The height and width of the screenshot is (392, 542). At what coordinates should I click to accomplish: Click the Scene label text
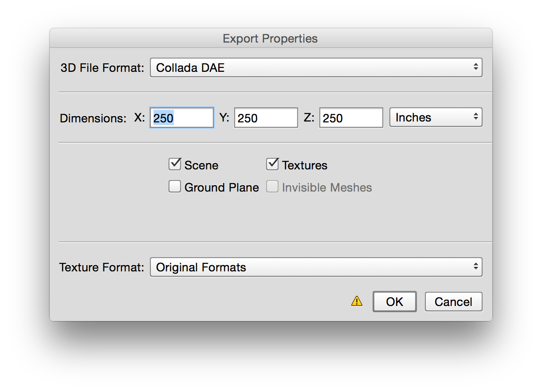tap(202, 165)
